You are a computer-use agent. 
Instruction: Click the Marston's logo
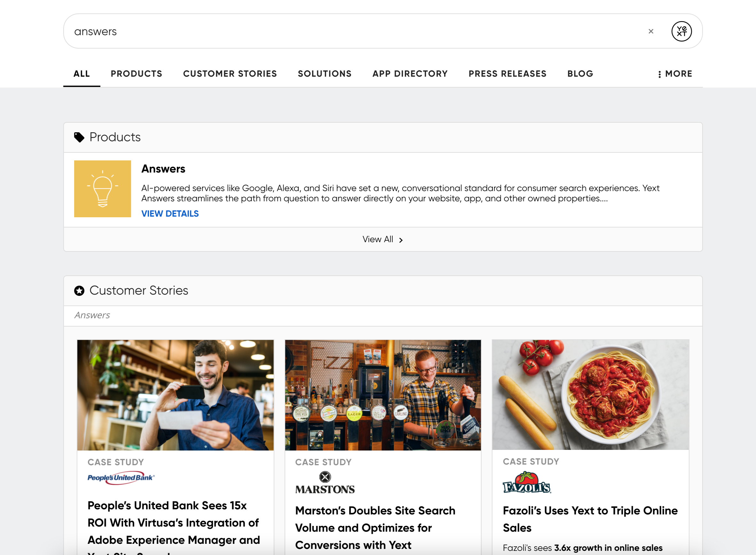click(x=325, y=483)
